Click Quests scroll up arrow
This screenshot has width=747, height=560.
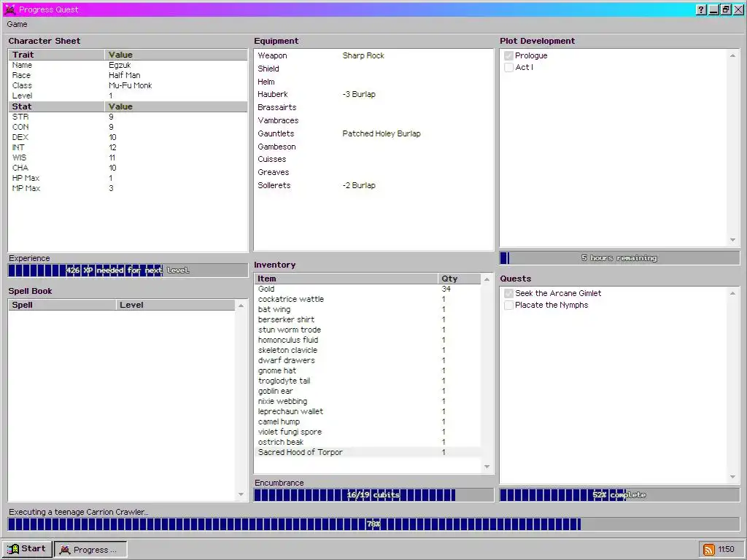[732, 293]
